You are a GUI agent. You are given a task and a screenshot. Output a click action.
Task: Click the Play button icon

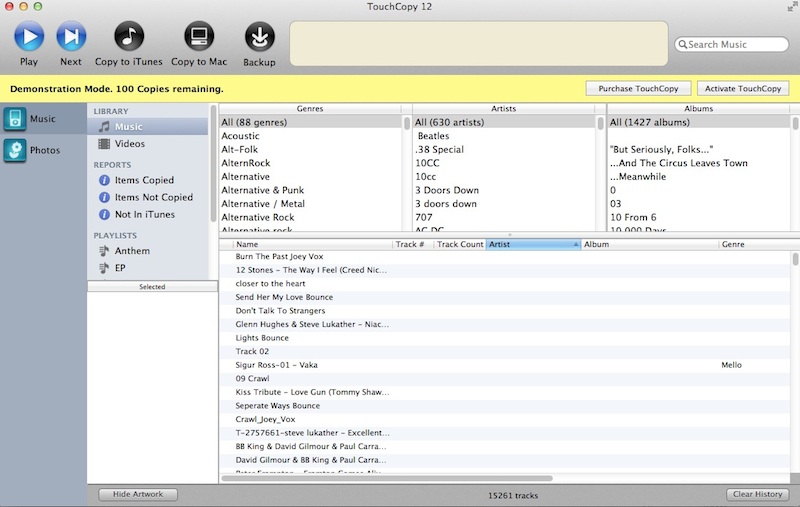28,37
